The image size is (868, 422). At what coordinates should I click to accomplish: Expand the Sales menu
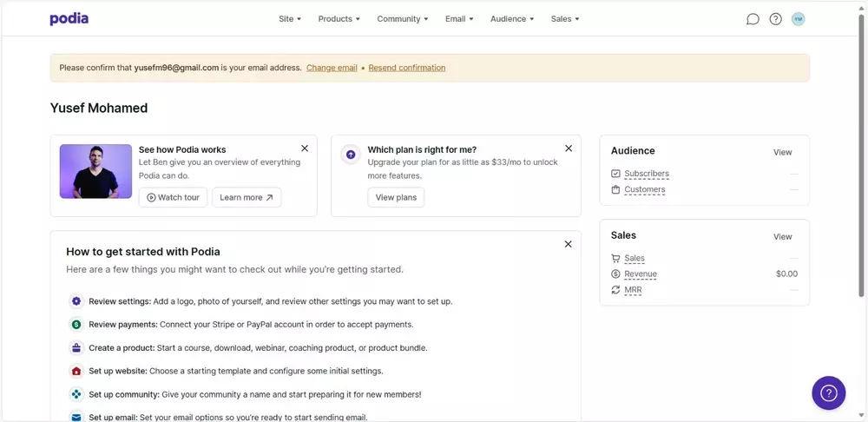[x=565, y=19]
